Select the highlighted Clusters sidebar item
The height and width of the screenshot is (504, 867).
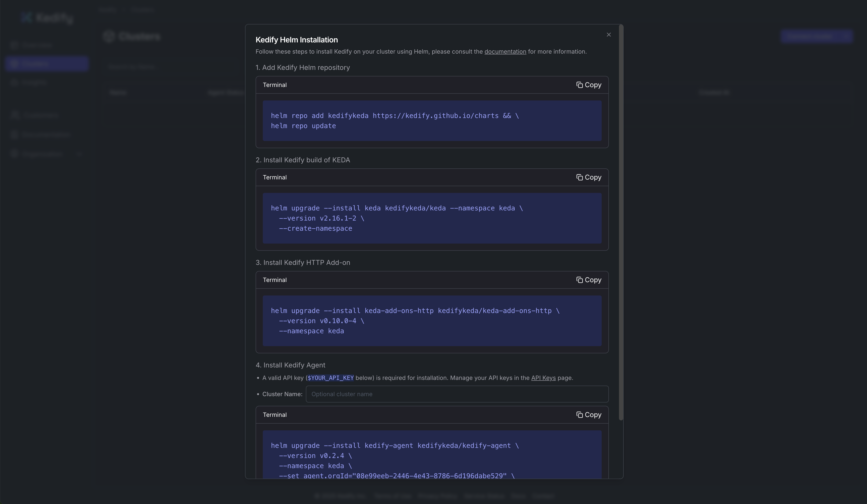pos(47,64)
